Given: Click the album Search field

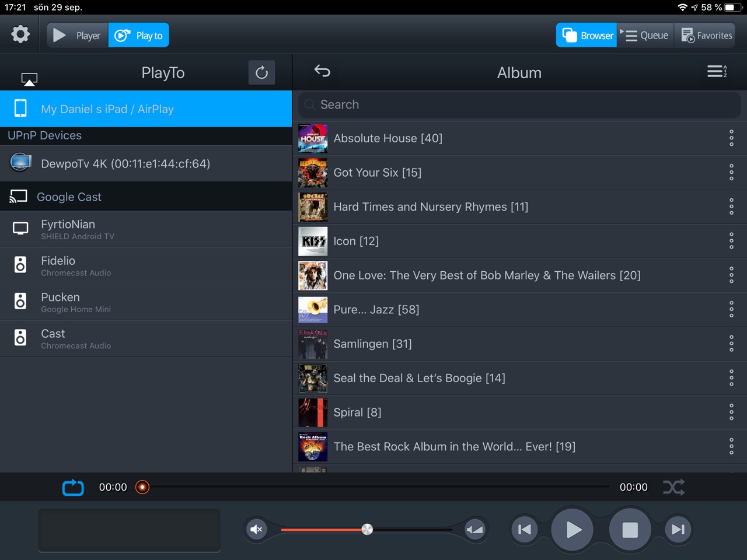Looking at the screenshot, I should [519, 105].
